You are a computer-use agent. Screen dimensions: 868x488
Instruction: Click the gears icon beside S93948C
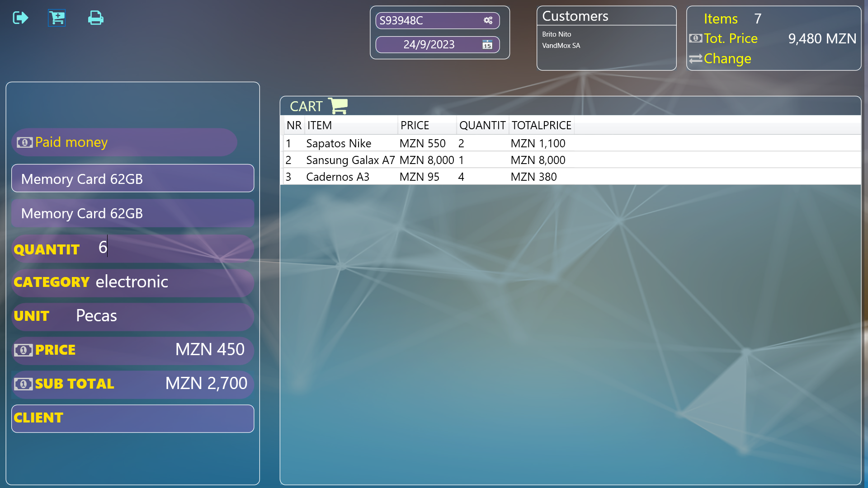click(x=488, y=20)
